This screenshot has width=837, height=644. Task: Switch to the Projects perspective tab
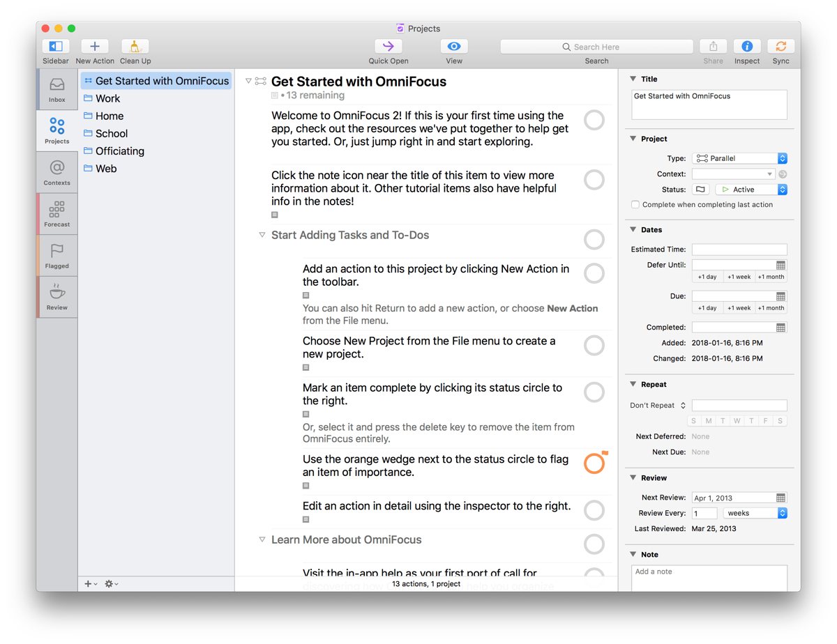57,131
